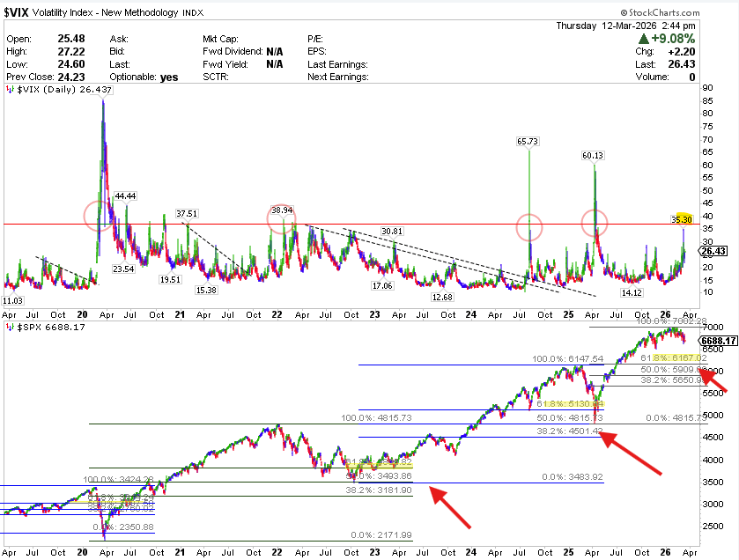
Task: Click the '38.2%: 4501.42' Fibonacci label
Action: pos(570,431)
